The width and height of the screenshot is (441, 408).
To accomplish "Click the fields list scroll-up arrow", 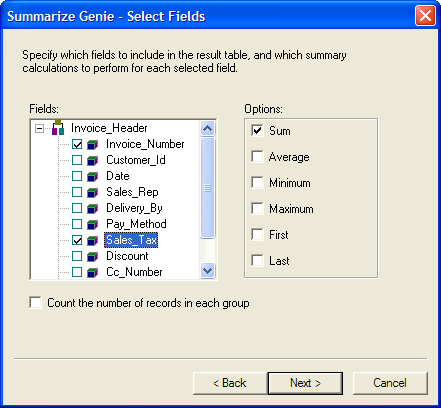I will [x=208, y=128].
